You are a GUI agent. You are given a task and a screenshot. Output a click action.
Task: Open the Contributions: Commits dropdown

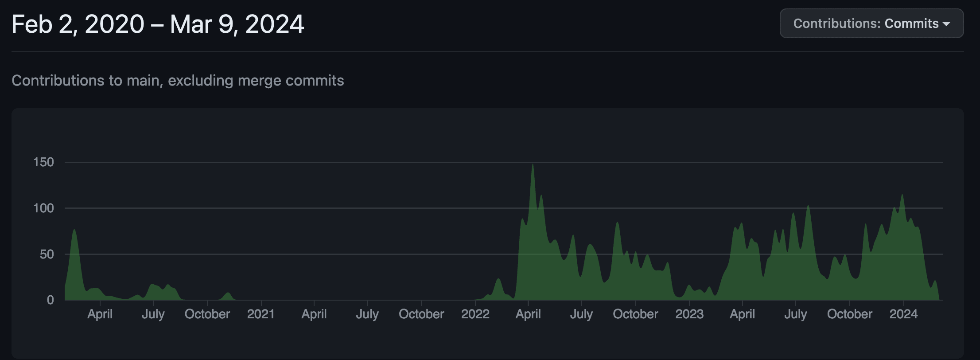(x=871, y=23)
